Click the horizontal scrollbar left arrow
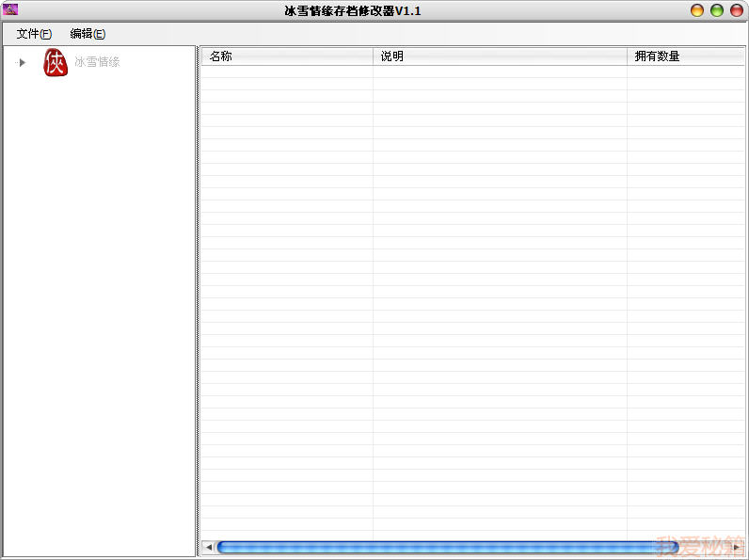The height and width of the screenshot is (560, 749). pos(208,547)
